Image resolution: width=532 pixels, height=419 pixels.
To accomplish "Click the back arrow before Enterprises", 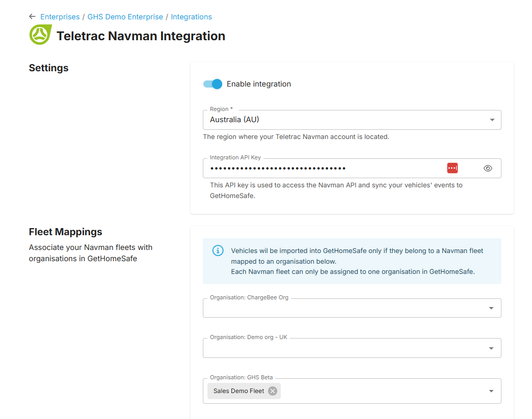I will pyautogui.click(x=32, y=17).
